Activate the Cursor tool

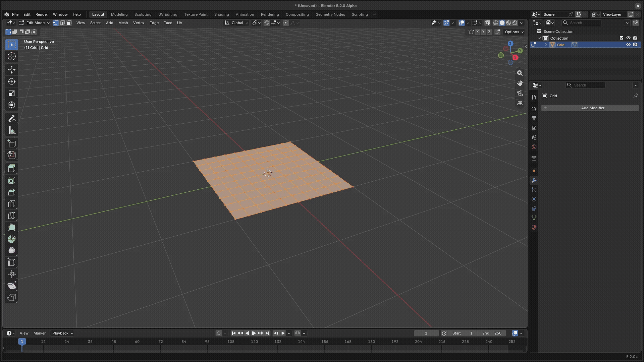click(12, 56)
